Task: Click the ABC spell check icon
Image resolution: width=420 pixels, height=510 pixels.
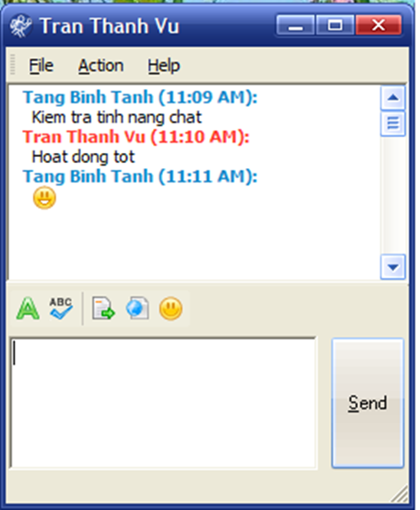Action: 61,308
